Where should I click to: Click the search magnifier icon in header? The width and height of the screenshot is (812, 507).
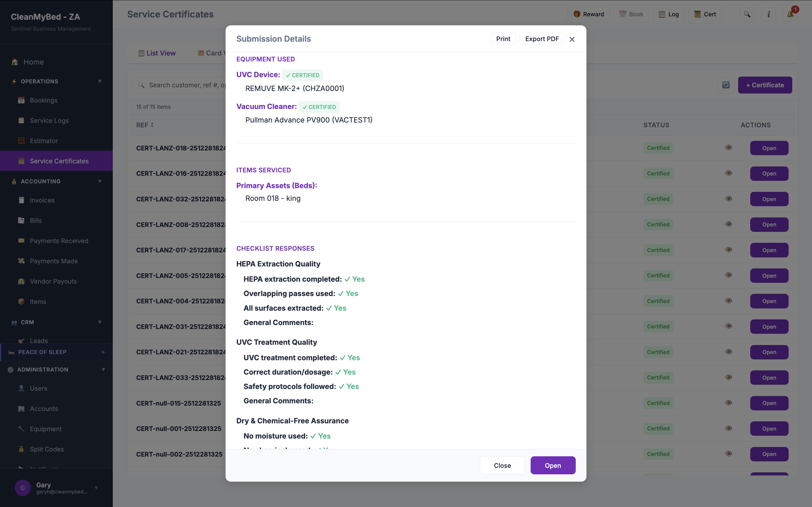(x=747, y=14)
